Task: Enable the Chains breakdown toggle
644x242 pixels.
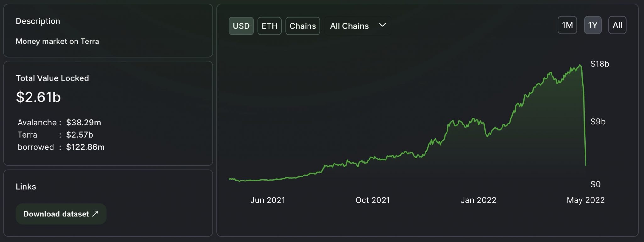Action: pos(303,26)
